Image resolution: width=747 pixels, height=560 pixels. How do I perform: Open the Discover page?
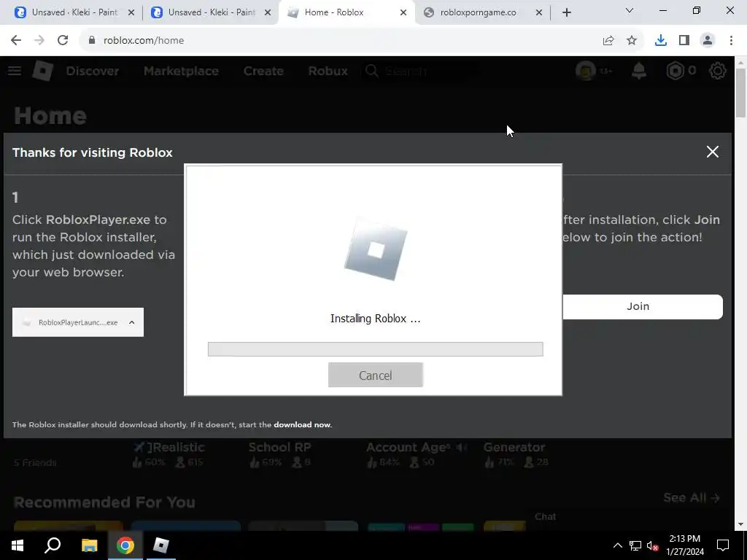point(93,71)
